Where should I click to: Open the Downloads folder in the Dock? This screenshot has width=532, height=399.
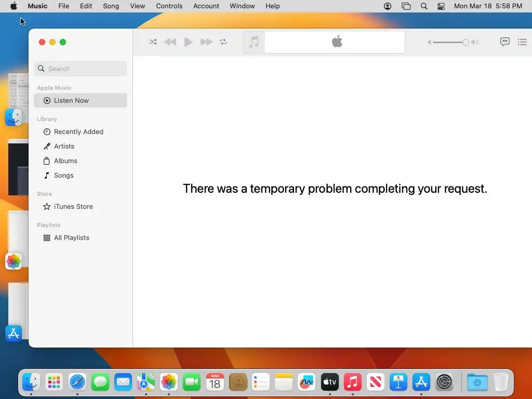click(x=477, y=382)
